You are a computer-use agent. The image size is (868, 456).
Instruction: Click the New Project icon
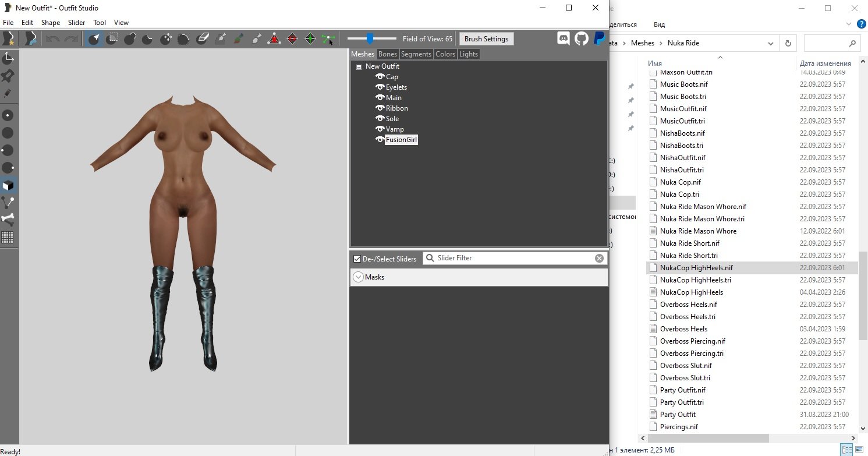pyautogui.click(x=9, y=39)
